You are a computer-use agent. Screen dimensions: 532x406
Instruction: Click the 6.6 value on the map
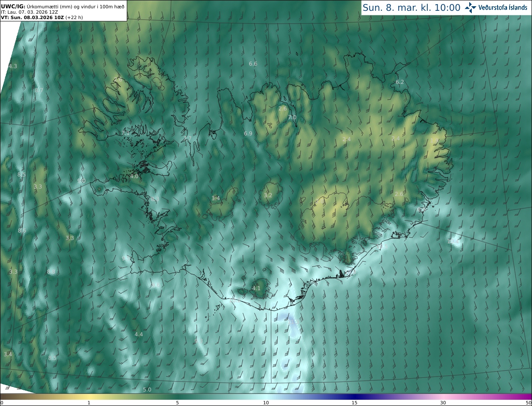253,64
